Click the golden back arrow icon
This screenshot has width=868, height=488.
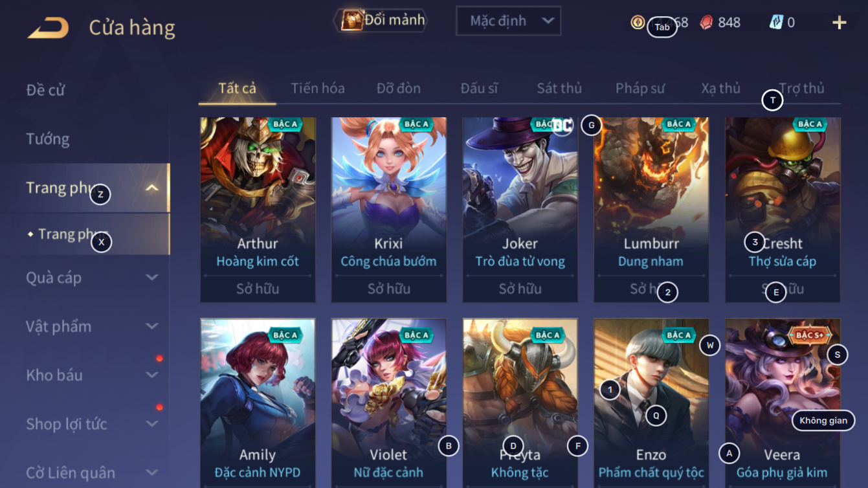point(48,28)
